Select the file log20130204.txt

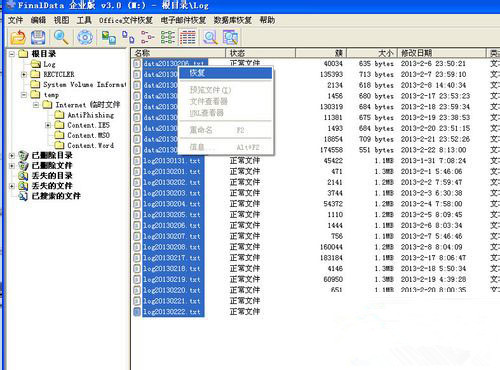[x=172, y=204]
